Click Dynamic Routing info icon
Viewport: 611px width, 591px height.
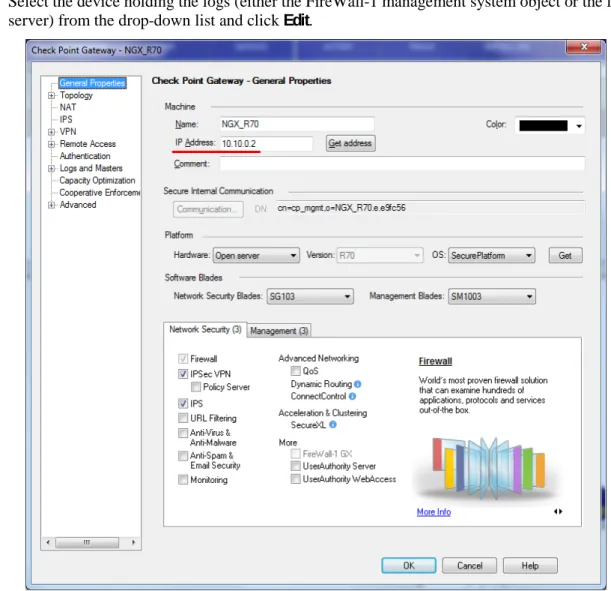tap(357, 384)
